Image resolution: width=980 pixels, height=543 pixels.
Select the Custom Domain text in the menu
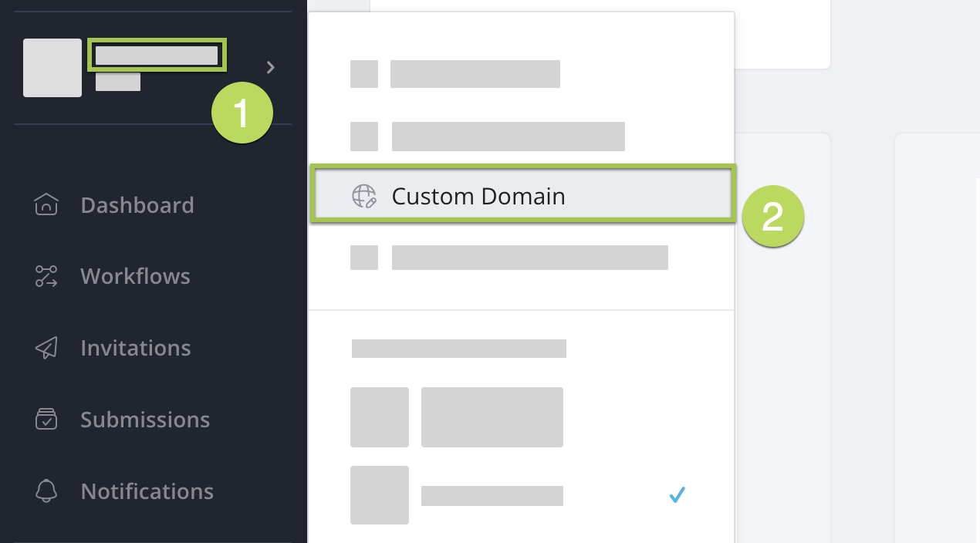[x=478, y=197]
